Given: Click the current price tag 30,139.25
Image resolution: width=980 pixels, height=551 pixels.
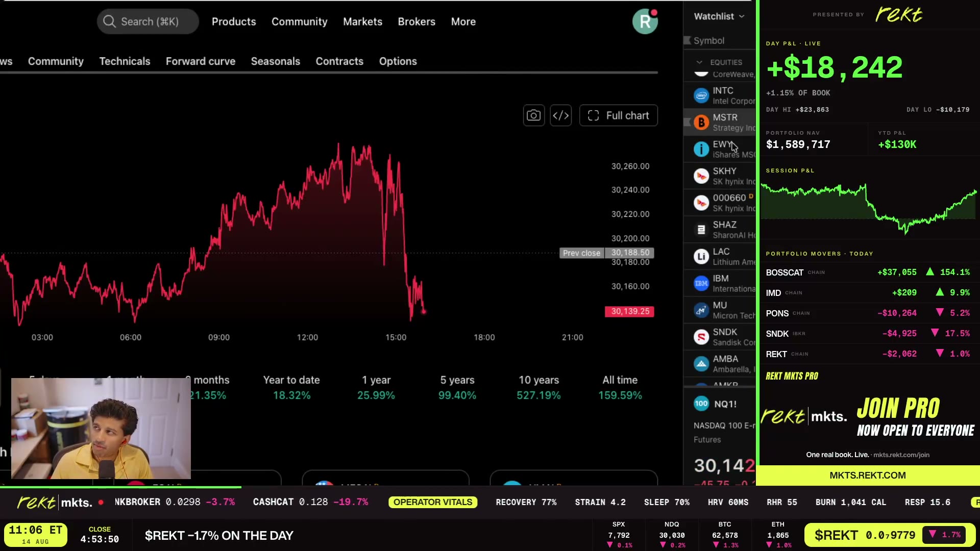Looking at the screenshot, I should point(629,311).
